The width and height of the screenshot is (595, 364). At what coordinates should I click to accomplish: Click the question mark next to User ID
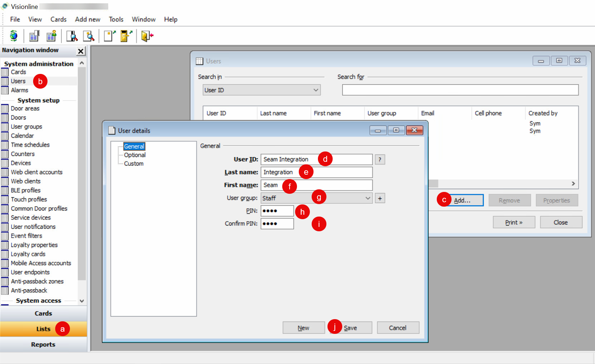pos(380,159)
